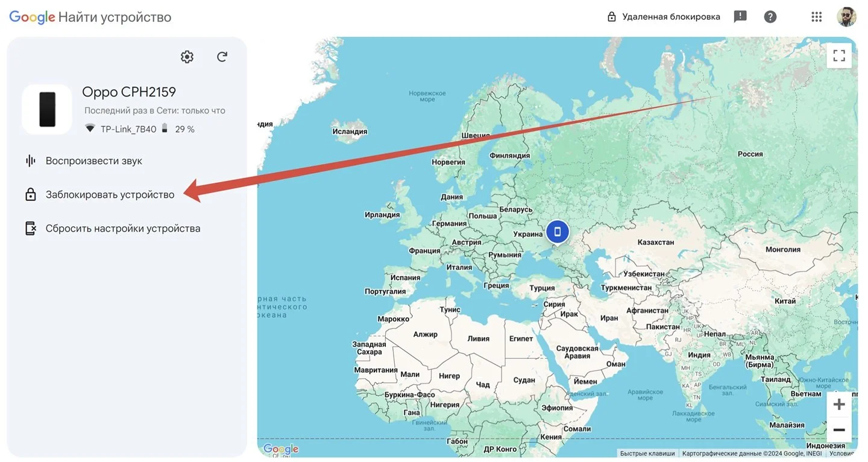Choose Воспроизвести звук to play sound
The image size is (868, 462).
pyautogui.click(x=94, y=161)
